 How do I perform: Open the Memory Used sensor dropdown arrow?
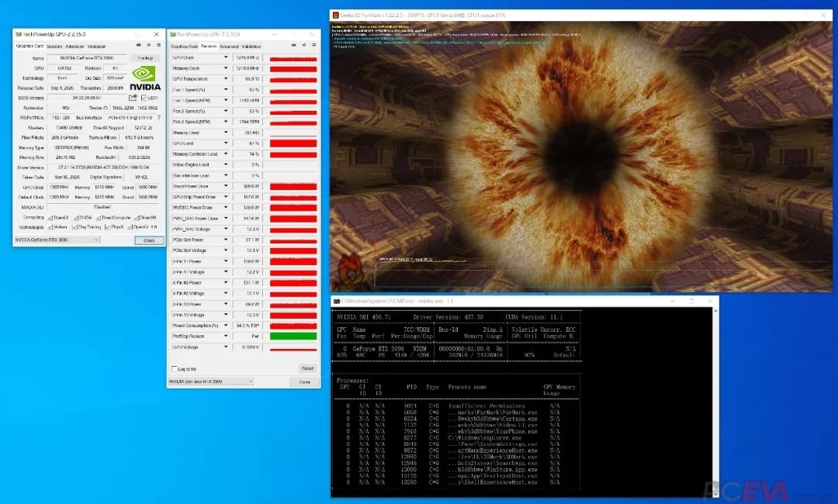(226, 133)
